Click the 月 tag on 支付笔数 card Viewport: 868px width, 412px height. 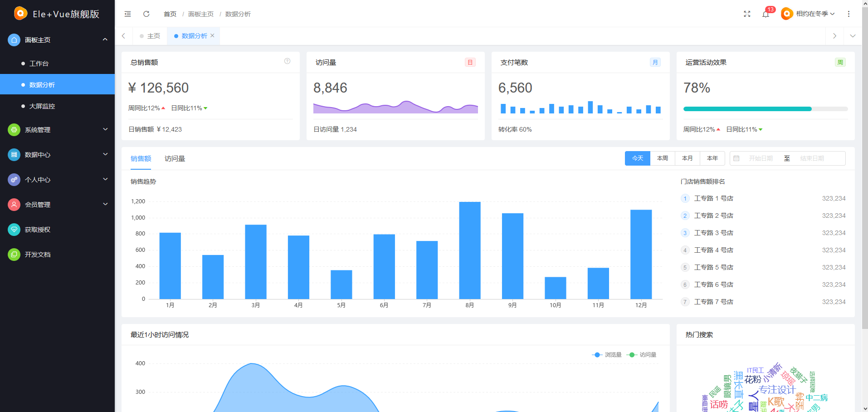[655, 62]
